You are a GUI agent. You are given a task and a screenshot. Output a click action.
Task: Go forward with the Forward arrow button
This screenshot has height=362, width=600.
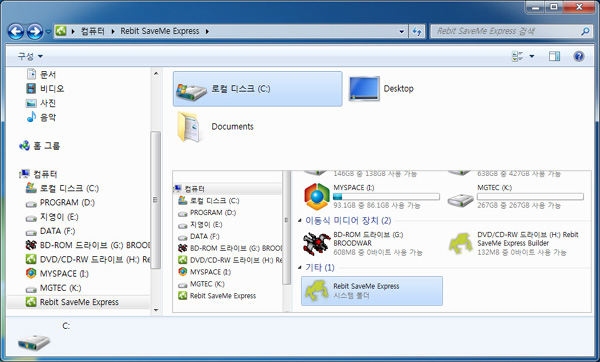pos(35,31)
